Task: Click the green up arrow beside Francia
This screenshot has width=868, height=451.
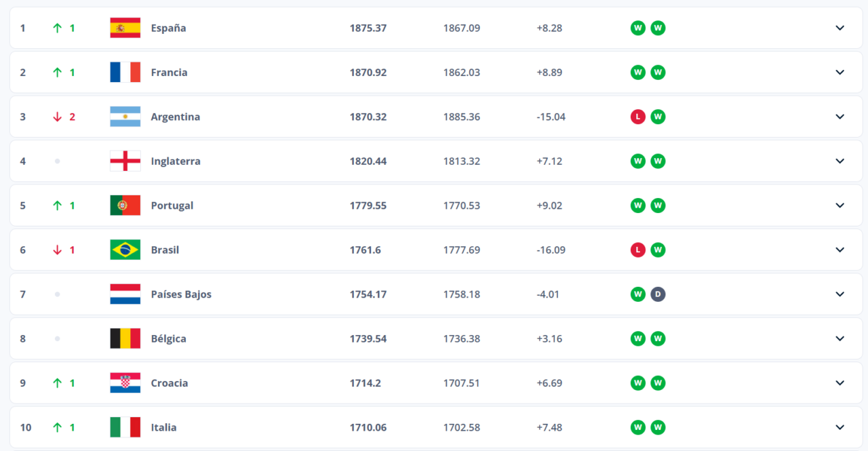Action: [58, 73]
